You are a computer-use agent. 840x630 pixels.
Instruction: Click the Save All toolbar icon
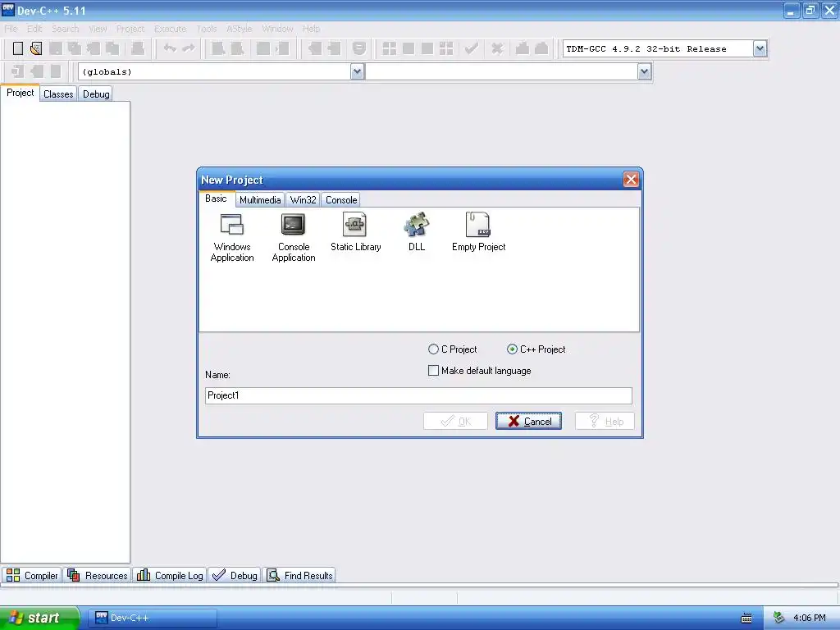click(x=75, y=48)
